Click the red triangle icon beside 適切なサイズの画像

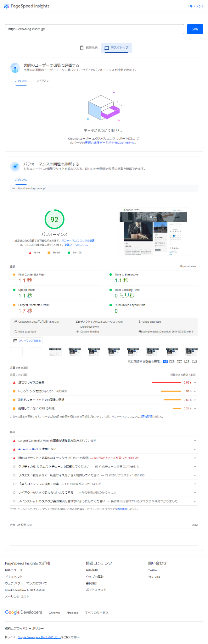(14, 383)
